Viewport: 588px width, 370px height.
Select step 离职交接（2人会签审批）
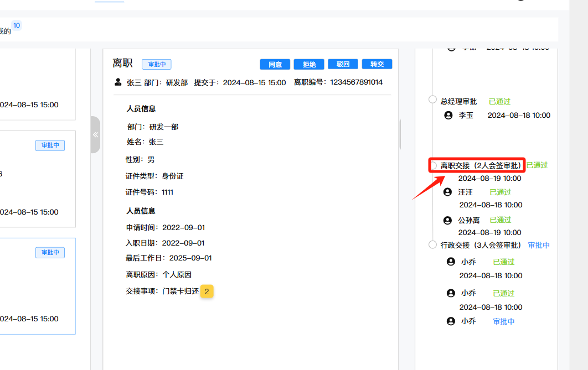coord(481,165)
